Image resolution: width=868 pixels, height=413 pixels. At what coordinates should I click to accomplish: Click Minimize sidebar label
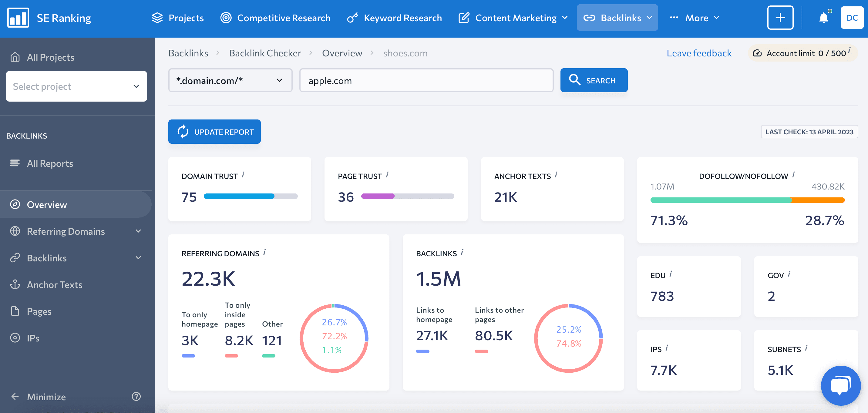point(46,397)
